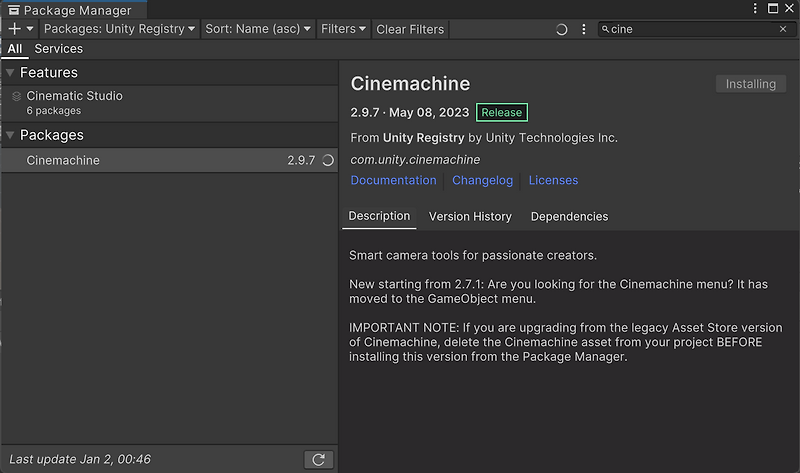Click Last update Jan 2, 00:46 status
800x473 pixels.
click(x=80, y=459)
